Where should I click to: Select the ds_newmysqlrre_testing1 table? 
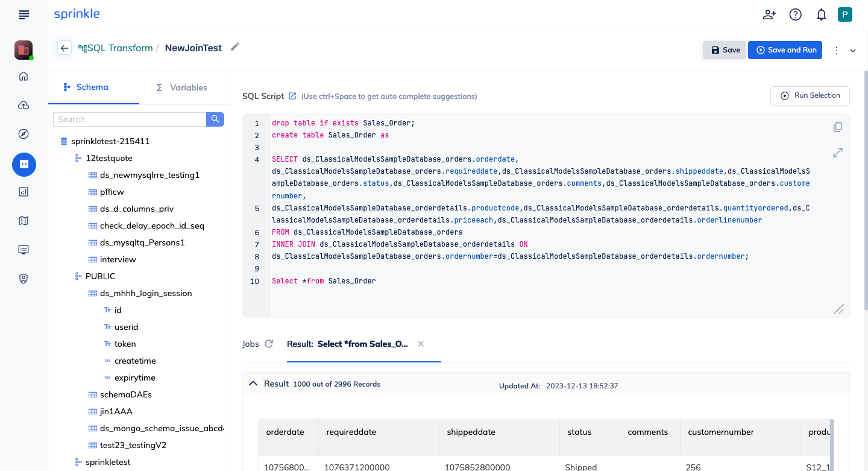(x=149, y=175)
